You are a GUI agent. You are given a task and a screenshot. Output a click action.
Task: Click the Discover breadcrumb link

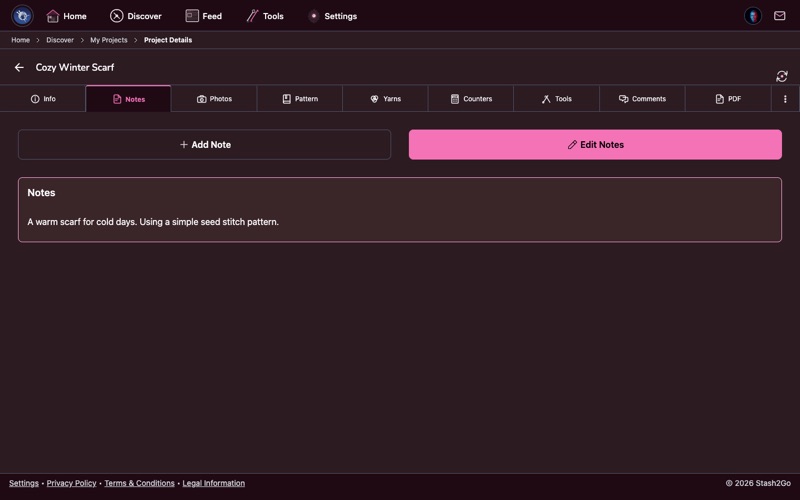tap(60, 40)
